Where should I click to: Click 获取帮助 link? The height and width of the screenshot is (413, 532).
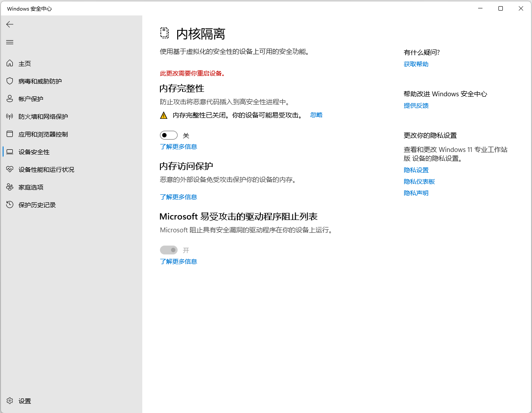[x=415, y=64]
